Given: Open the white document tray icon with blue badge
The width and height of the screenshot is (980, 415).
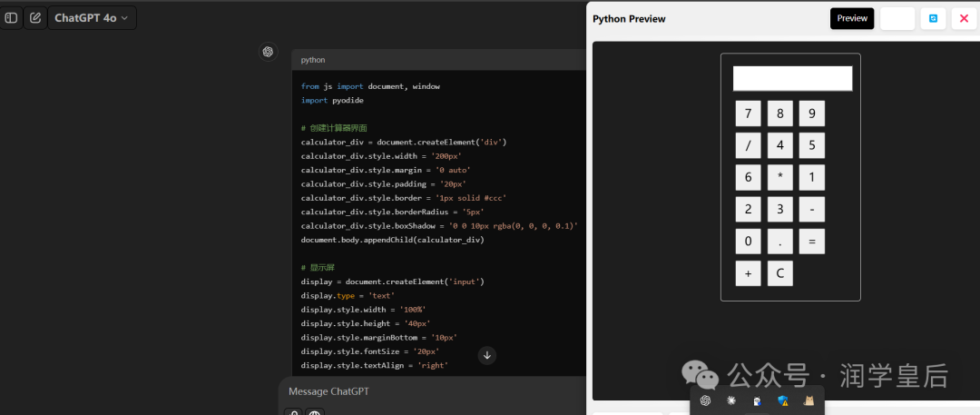Looking at the screenshot, I should [757, 400].
